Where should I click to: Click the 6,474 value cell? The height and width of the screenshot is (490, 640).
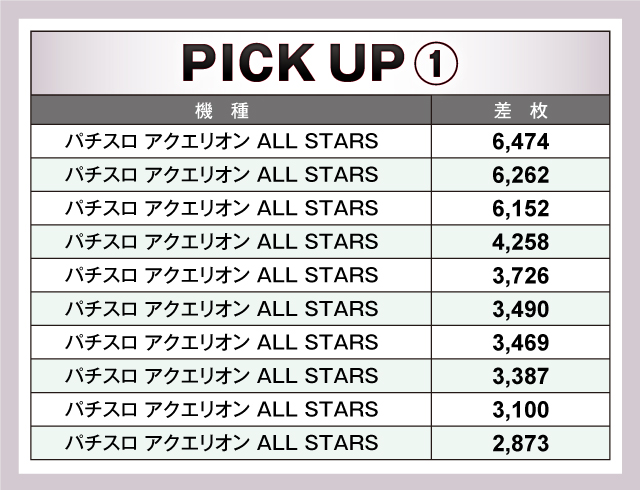point(521,142)
